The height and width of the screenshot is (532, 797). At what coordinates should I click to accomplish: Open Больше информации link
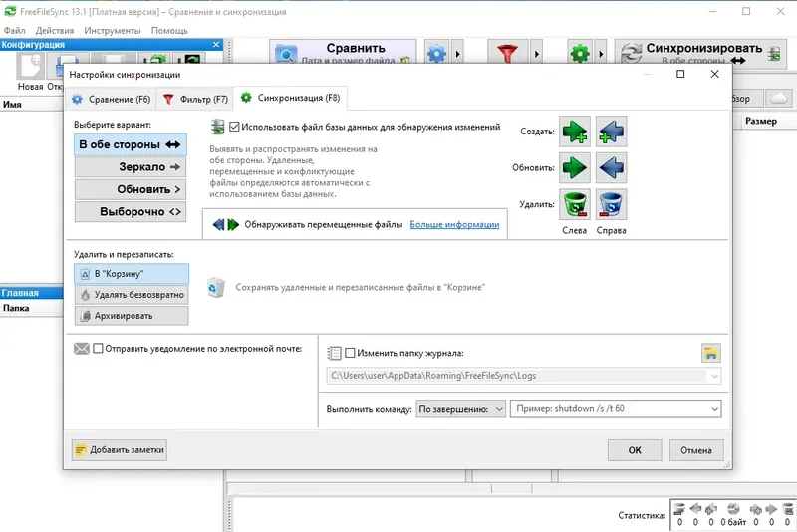(455, 224)
